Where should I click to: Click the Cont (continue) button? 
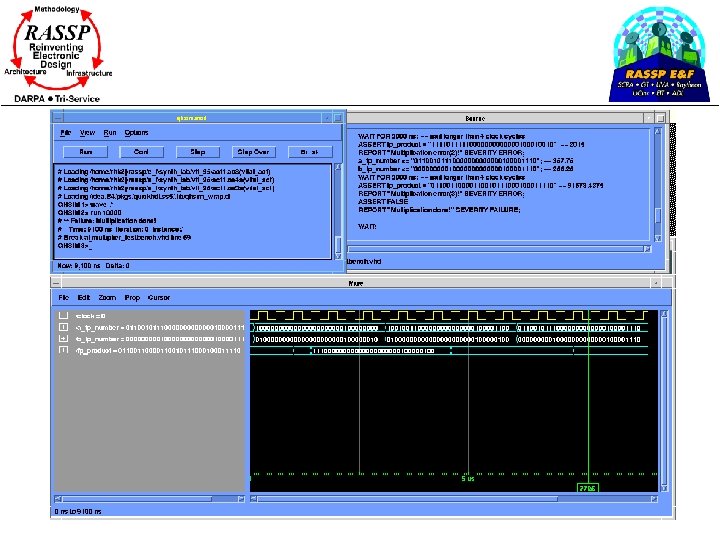coord(141,152)
